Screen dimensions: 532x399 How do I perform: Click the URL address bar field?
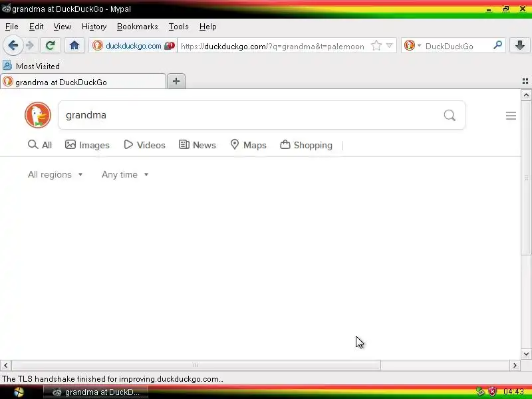pos(273,46)
